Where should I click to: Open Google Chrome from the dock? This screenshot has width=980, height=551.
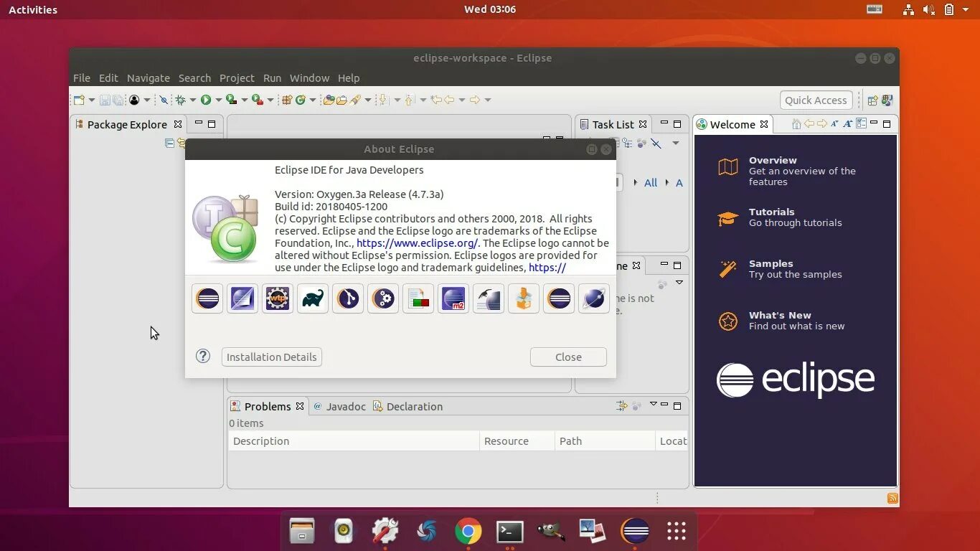point(468,532)
